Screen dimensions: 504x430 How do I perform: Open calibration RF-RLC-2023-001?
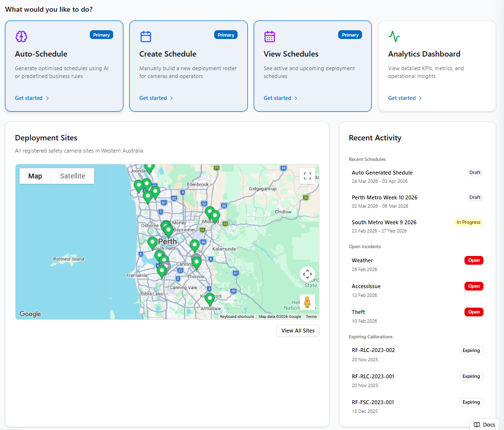pos(417,381)
